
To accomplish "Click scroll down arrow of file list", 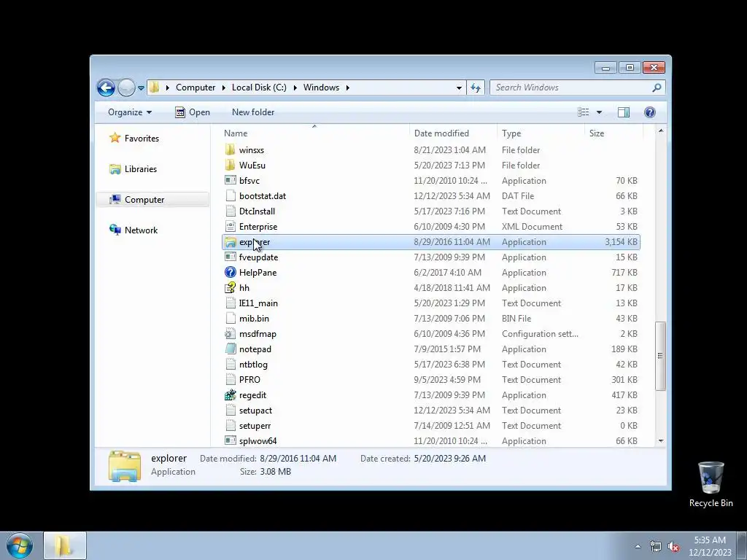I will (x=661, y=441).
